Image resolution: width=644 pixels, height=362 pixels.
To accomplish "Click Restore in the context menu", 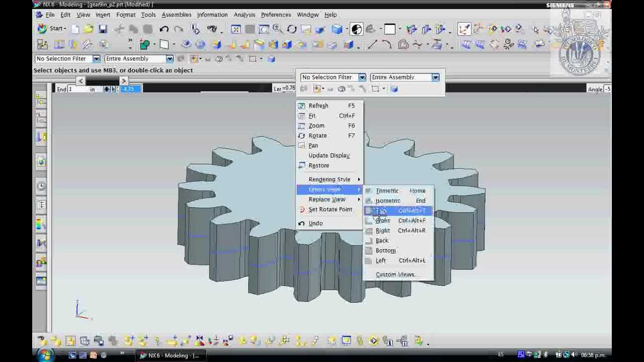I will pyautogui.click(x=330, y=165).
